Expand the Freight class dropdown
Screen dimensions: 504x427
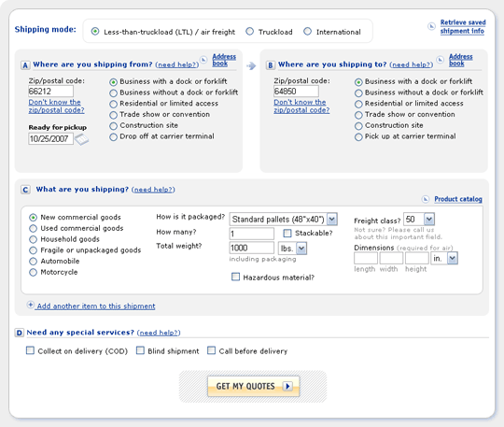pos(429,220)
